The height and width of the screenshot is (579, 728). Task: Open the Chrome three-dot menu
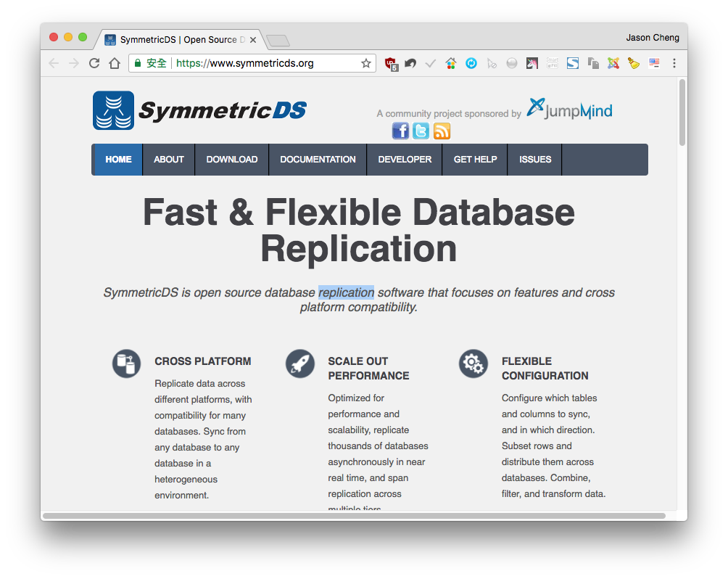point(674,63)
